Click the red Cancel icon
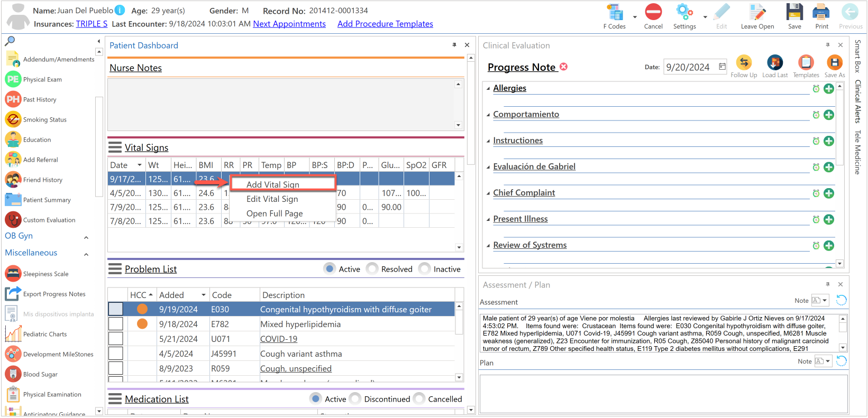The height and width of the screenshot is (418, 868). pos(653,12)
